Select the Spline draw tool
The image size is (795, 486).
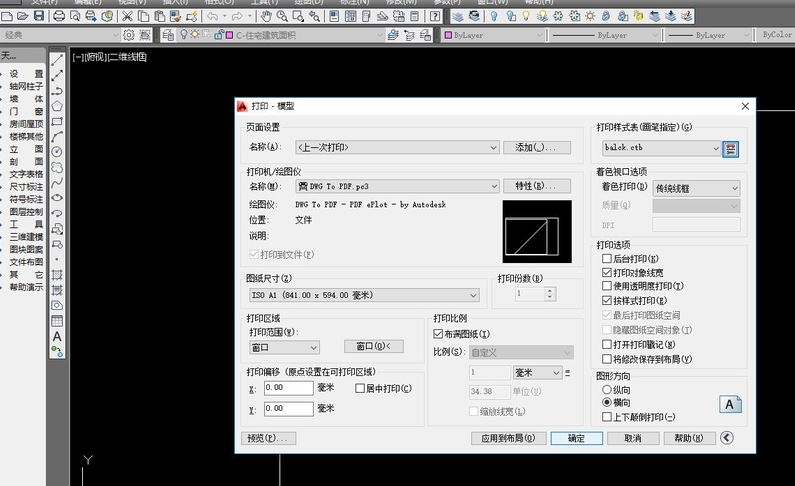[x=57, y=182]
